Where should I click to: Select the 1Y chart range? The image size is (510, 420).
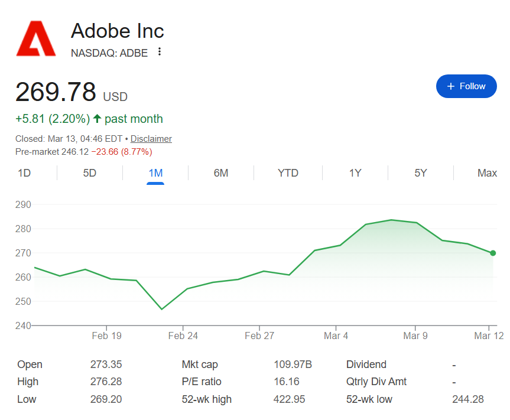click(x=355, y=173)
